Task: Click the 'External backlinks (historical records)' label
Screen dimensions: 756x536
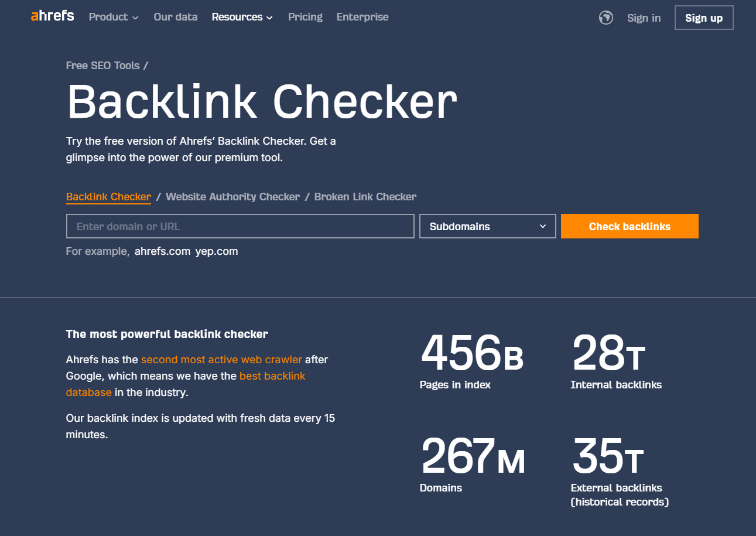Action: click(x=620, y=495)
